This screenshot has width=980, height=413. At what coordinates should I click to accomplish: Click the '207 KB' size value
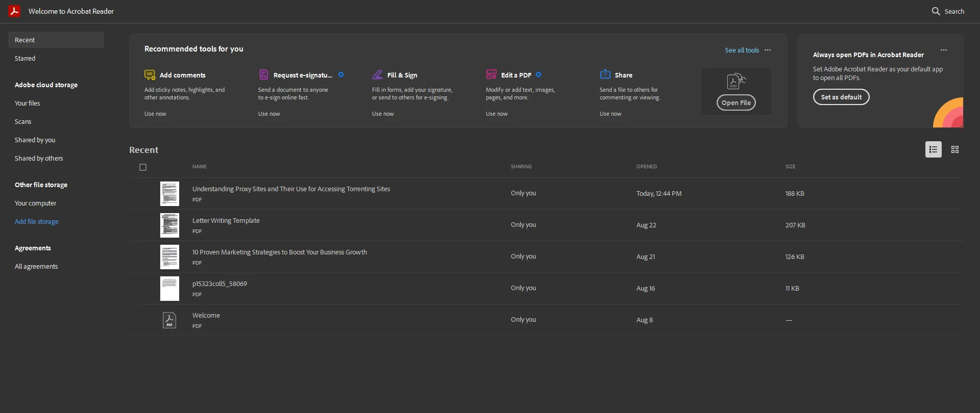pos(795,225)
